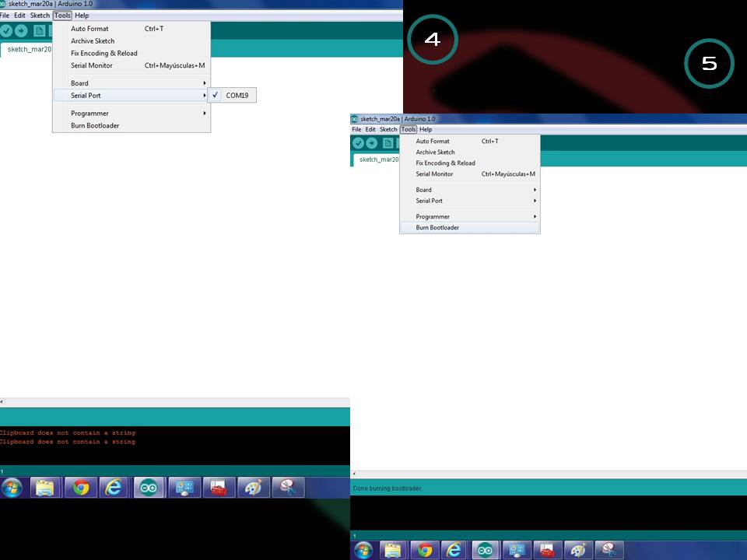Expand Board submenu in right window
This screenshot has width=747, height=560.
[470, 190]
